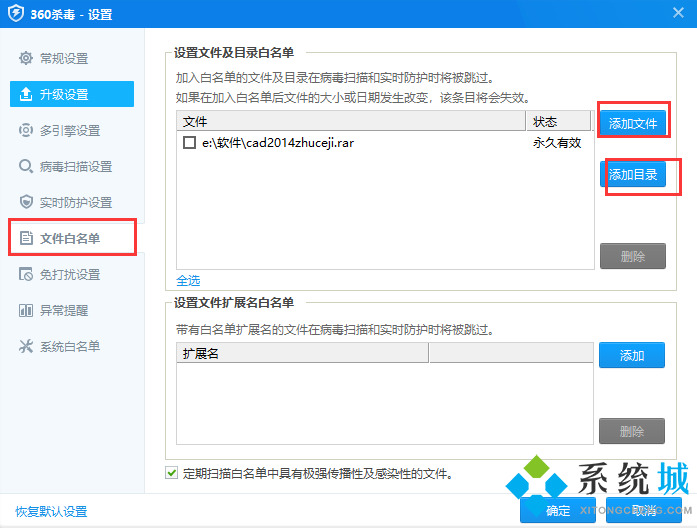Click the 确定 button
The height and width of the screenshot is (528, 697).
click(x=558, y=511)
